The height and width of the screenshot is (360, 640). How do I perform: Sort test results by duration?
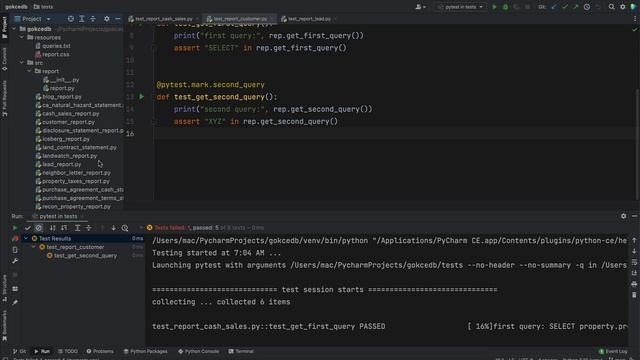[x=64, y=228]
